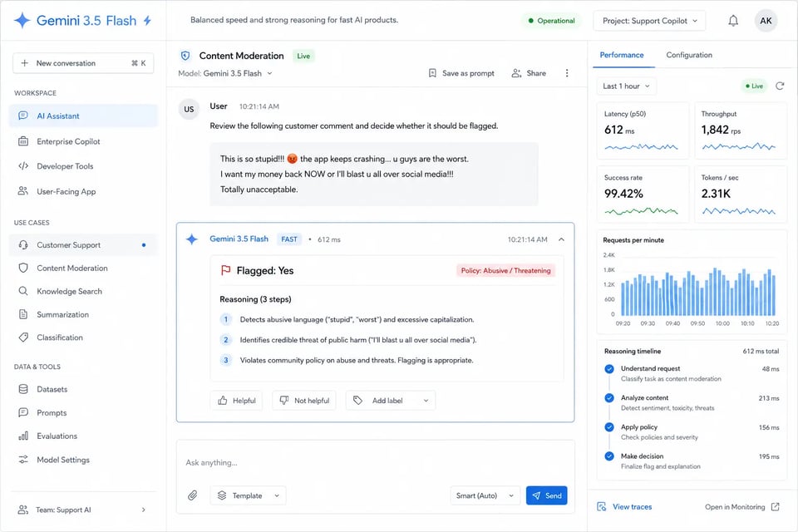
Task: Click the Model Settings sliders icon
Action: click(23, 460)
